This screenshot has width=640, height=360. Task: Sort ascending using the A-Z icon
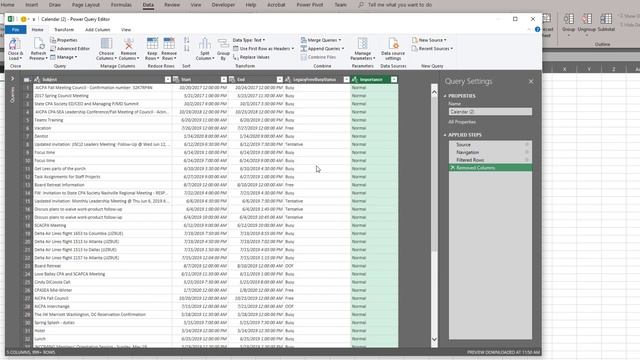(187, 40)
